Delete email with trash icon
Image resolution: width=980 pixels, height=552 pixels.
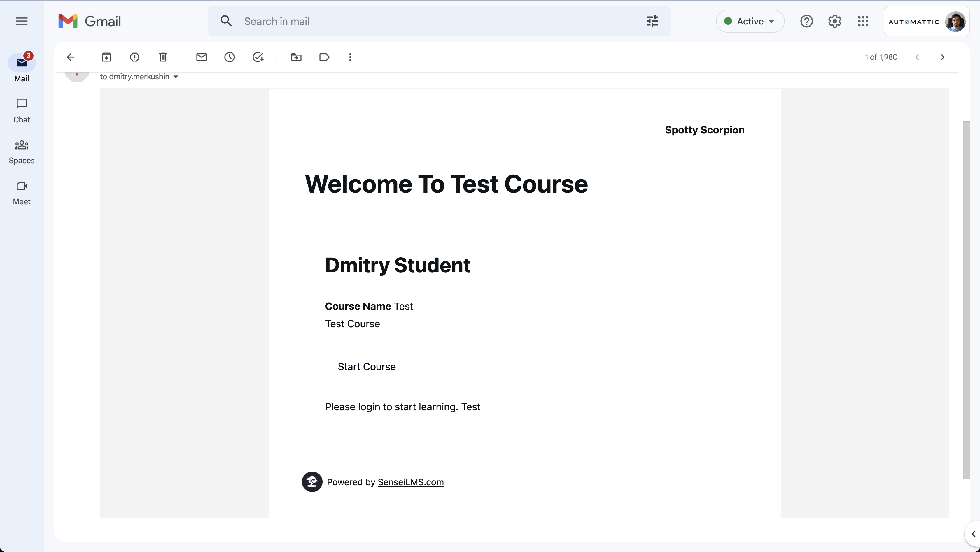point(163,57)
